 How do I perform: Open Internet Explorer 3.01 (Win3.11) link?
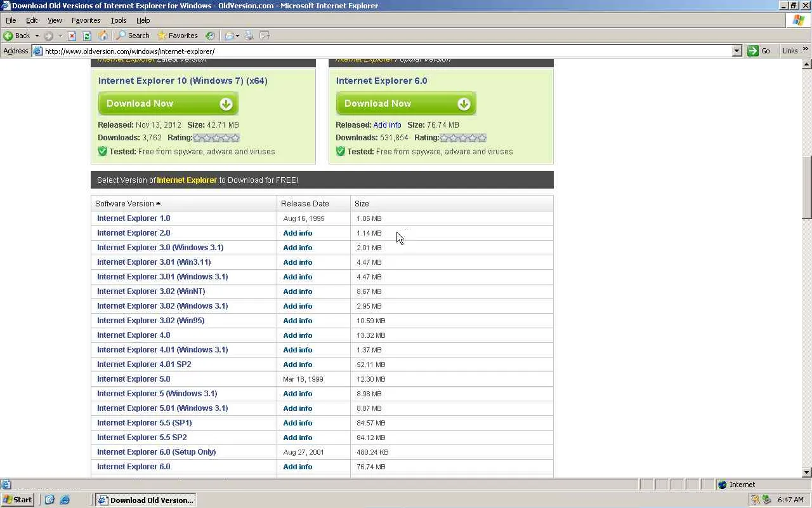[154, 262]
